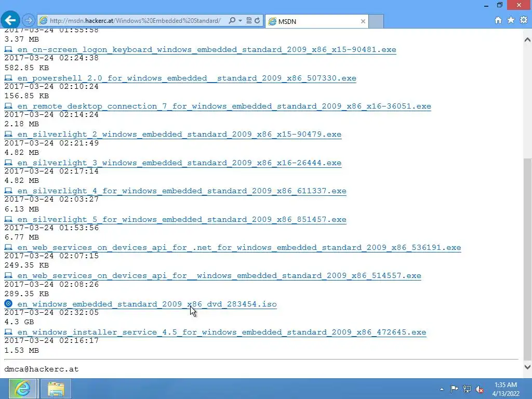This screenshot has height=399, width=532.
Task: Click the file icon beside powershell_2.0
Action: (x=8, y=78)
